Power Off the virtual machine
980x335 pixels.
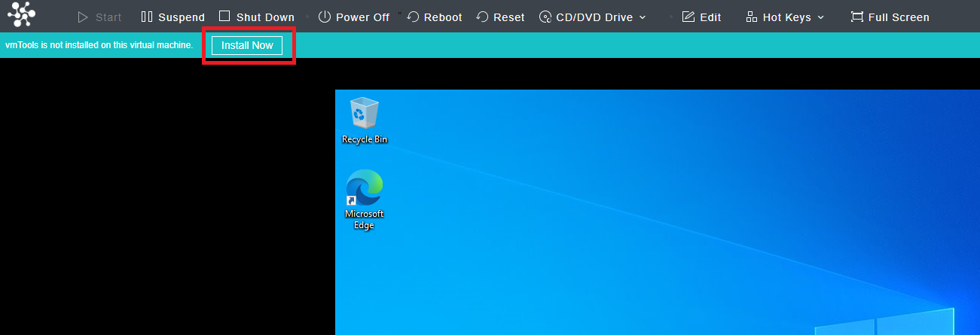[353, 17]
